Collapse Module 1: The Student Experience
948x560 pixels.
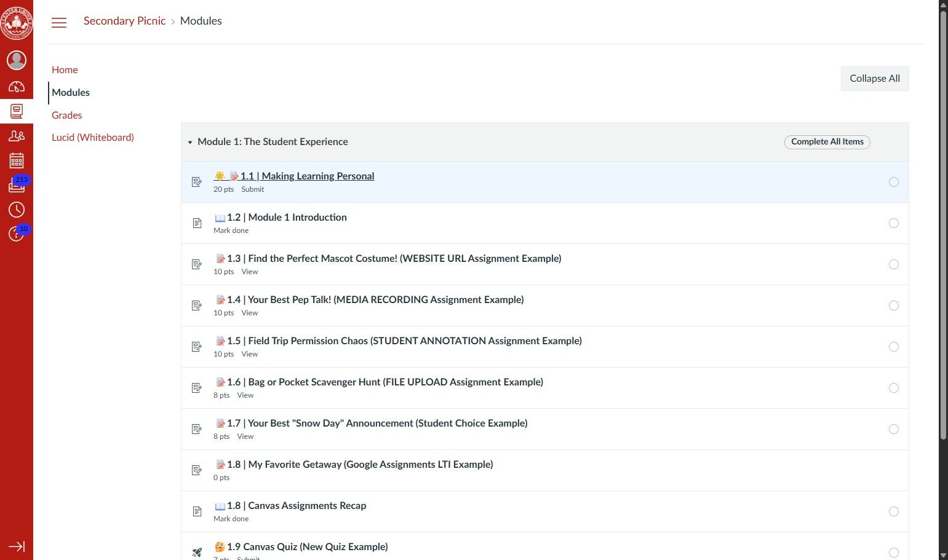point(191,142)
